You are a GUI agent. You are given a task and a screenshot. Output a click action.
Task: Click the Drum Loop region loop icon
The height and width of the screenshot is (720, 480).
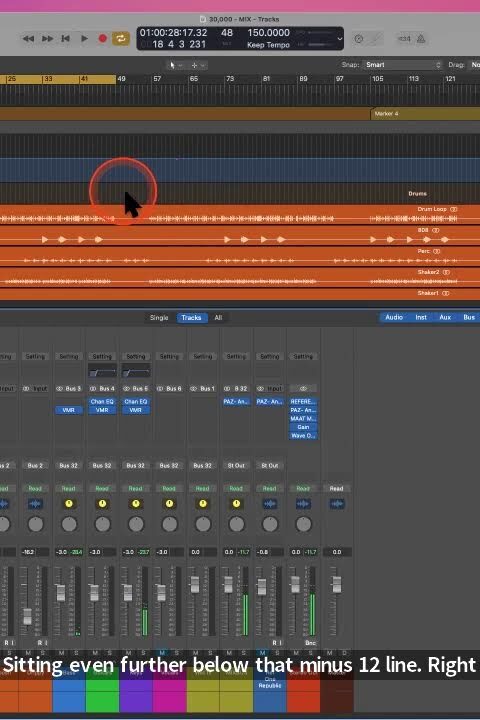454,209
